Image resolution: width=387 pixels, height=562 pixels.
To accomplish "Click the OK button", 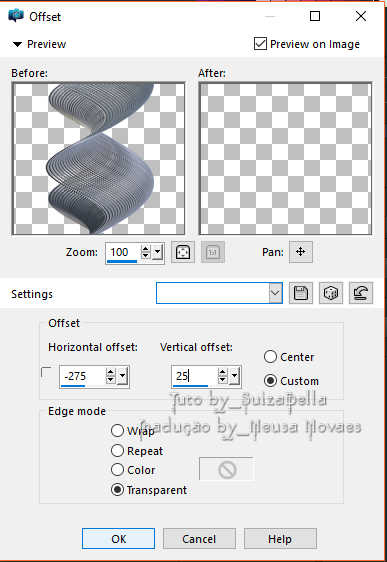I will (119, 539).
